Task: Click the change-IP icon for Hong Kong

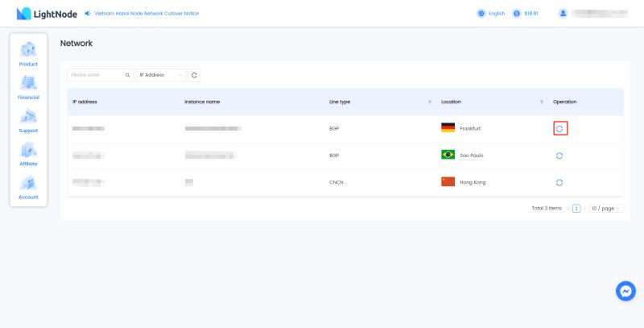Action: (559, 182)
